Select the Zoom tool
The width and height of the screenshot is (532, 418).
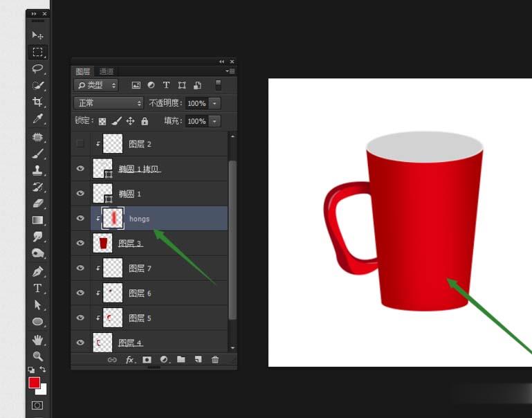[37, 356]
